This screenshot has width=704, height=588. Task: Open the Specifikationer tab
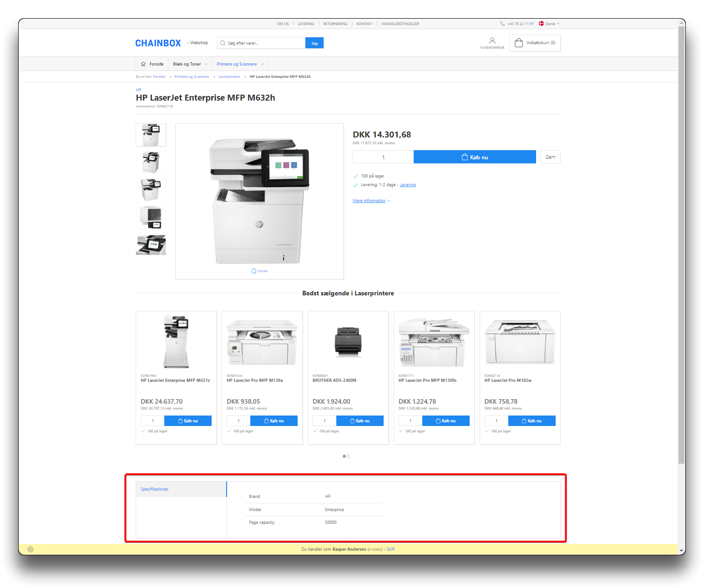[x=155, y=489]
